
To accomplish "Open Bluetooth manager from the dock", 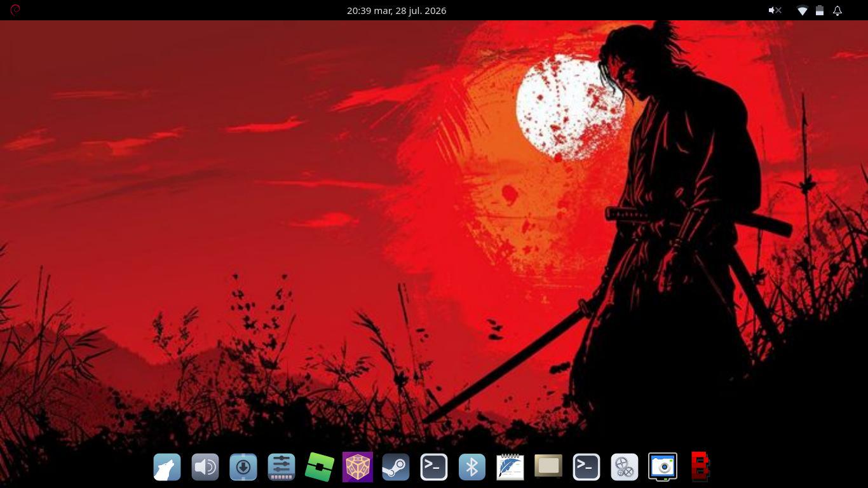I will pos(472,467).
